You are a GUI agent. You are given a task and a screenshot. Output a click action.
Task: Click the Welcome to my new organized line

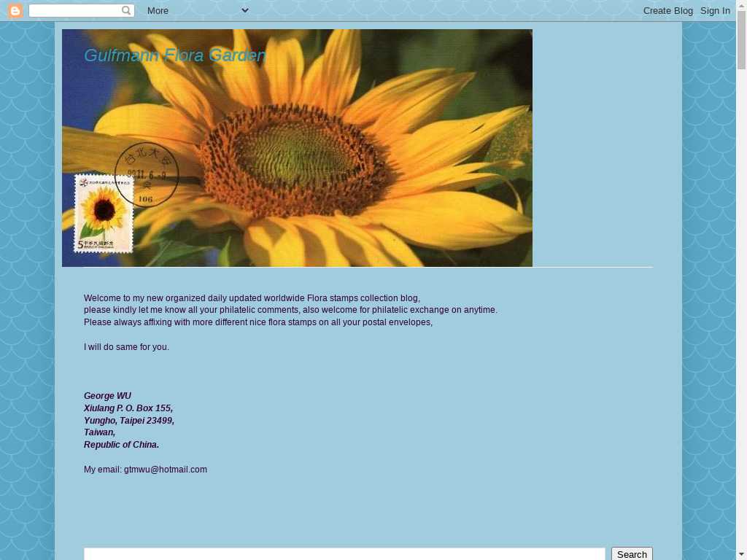[x=252, y=298]
